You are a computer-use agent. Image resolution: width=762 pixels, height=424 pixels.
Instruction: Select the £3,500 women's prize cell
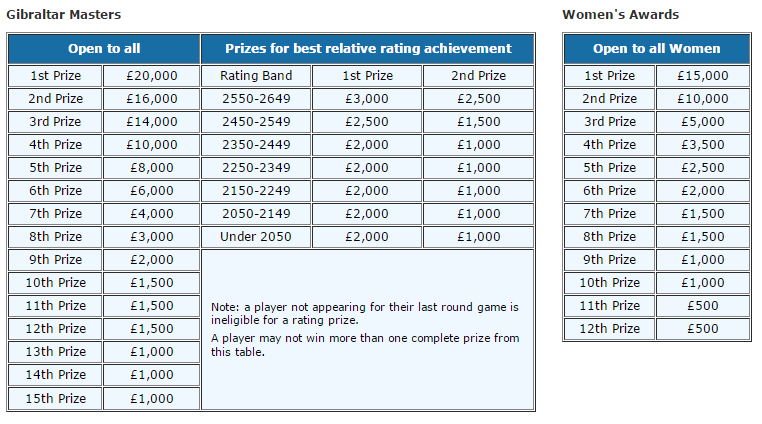coord(702,145)
